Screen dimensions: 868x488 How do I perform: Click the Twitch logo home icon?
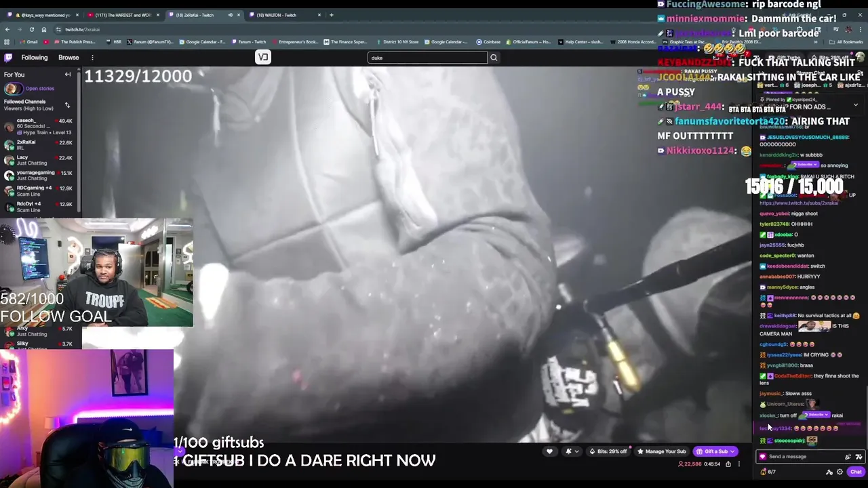pos(8,58)
